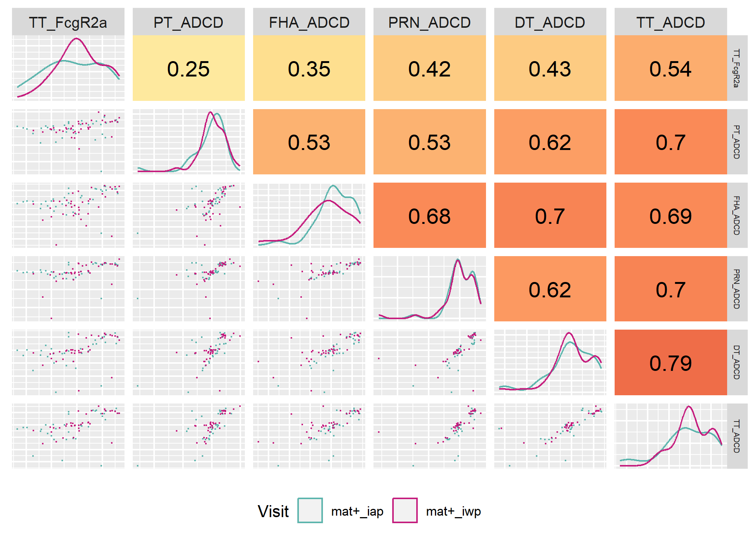Click the PRN_ADCD column header
The width and height of the screenshot is (756, 540).
(x=430, y=22)
